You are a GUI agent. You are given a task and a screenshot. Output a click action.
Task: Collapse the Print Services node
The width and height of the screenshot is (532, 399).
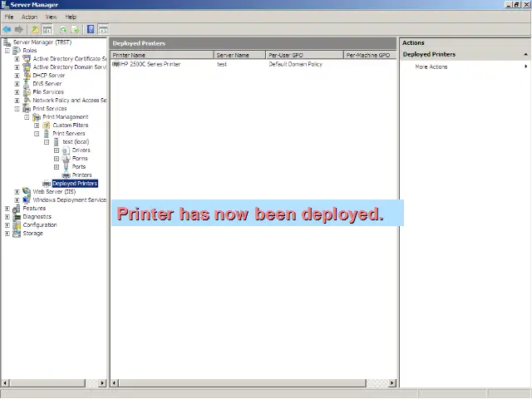point(17,109)
